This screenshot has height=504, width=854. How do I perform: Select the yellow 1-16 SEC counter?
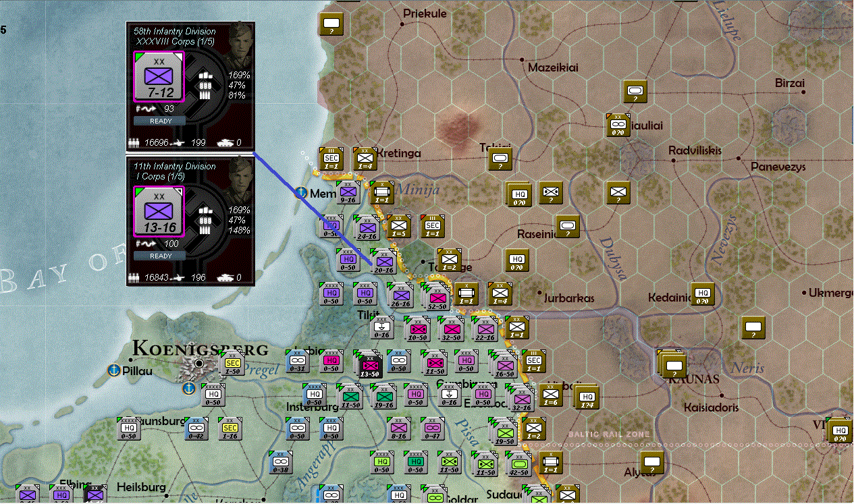coord(230,428)
